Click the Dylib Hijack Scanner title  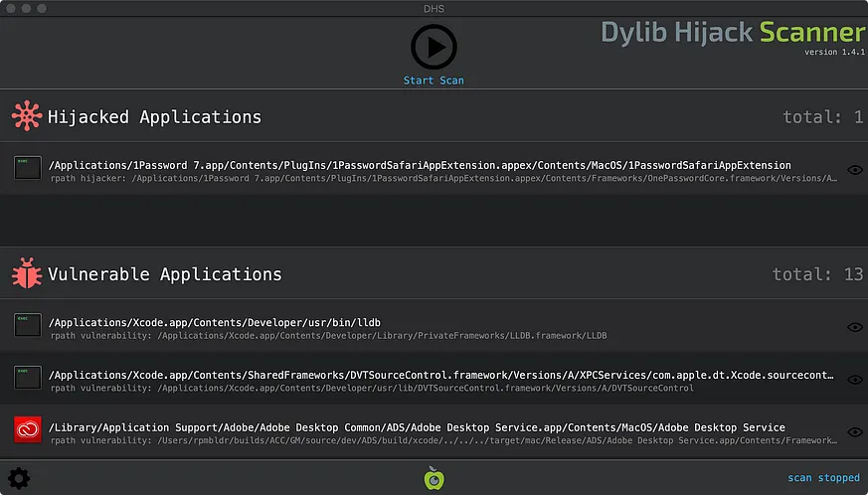coord(733,32)
